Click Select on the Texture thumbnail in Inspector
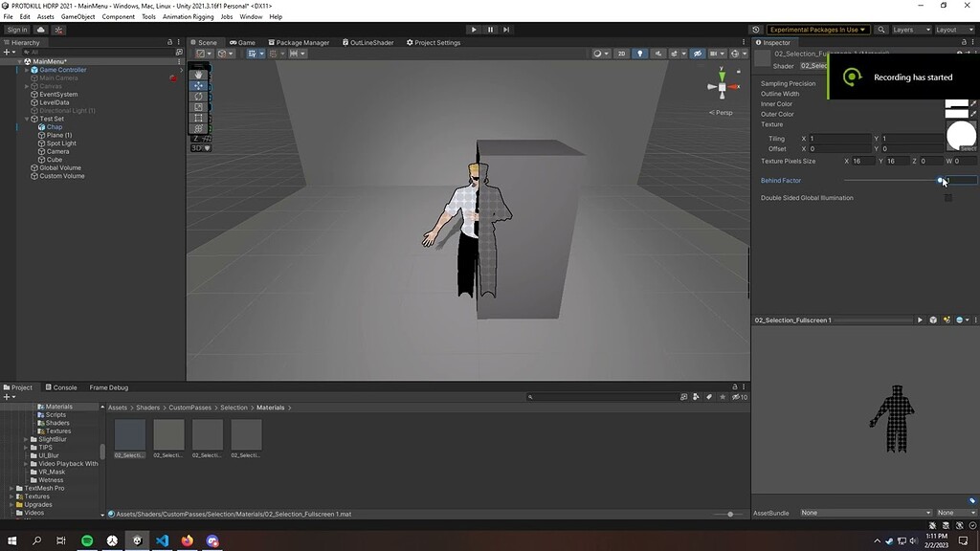 point(968,147)
